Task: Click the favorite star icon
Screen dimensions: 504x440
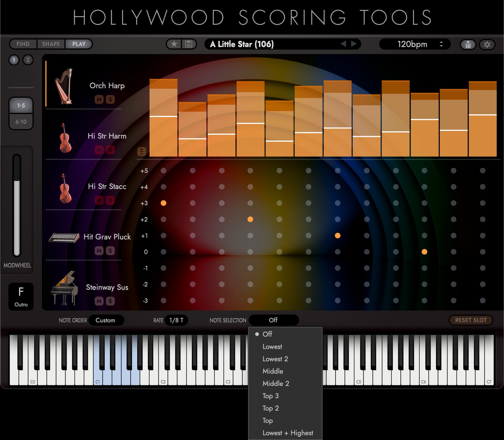Action: coord(174,44)
